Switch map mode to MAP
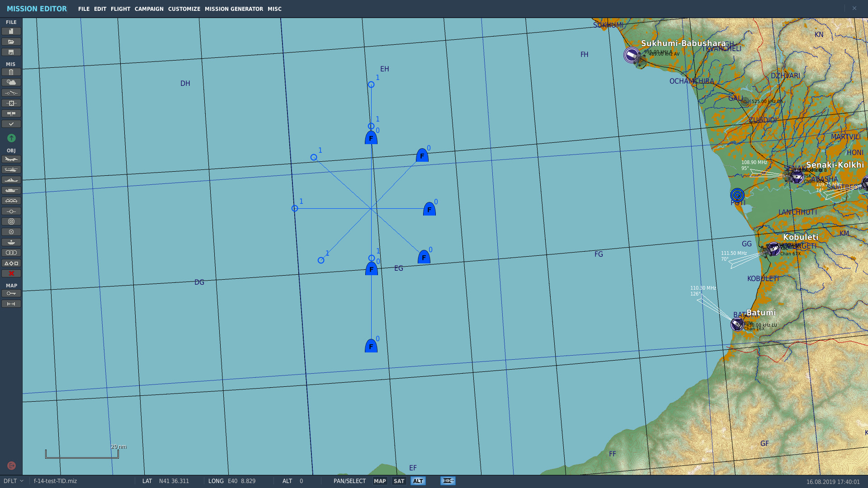Viewport: 868px width, 488px height. pos(380,481)
